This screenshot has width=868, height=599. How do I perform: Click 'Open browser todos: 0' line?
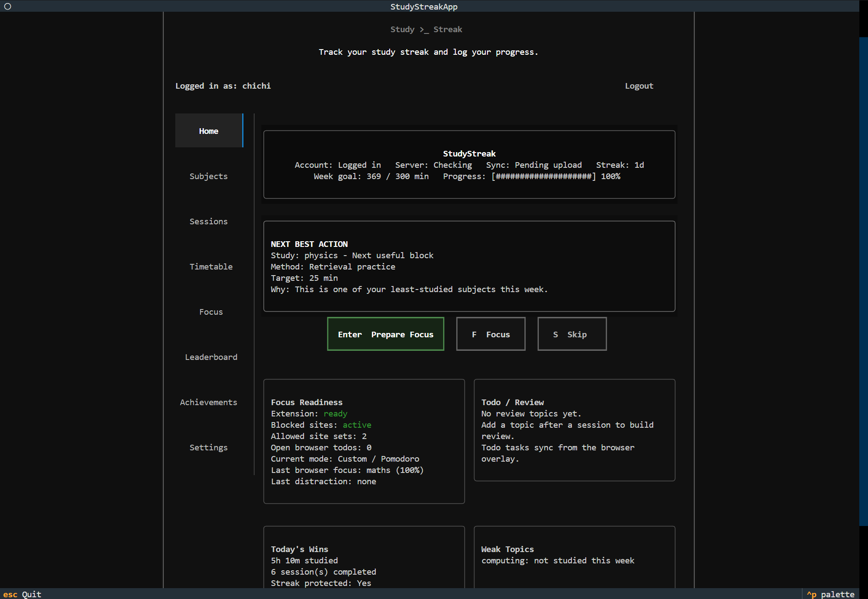321,447
